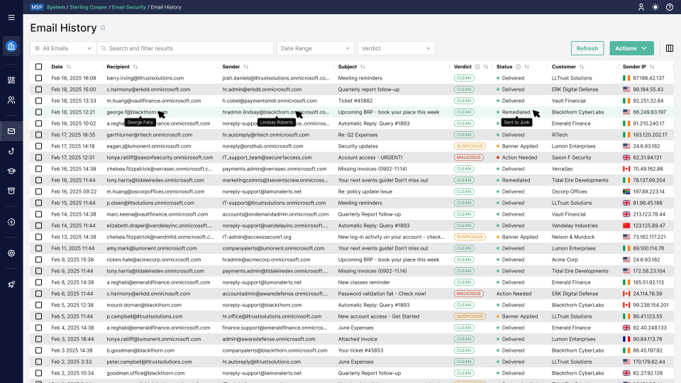Click the Oscorp Offices customer cell
The height and width of the screenshot is (383, 681).
tap(569, 192)
